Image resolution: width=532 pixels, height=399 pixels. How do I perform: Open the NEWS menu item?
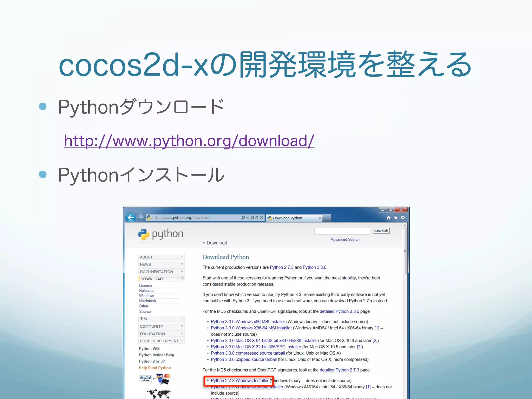[x=161, y=264]
